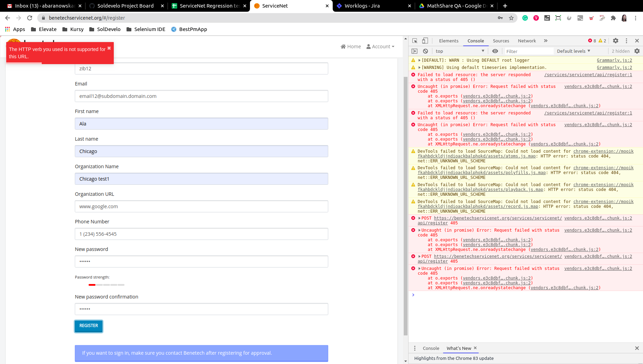The width and height of the screenshot is (643, 364).
Task: Select the inspect element tool in DevTools
Action: click(x=415, y=41)
